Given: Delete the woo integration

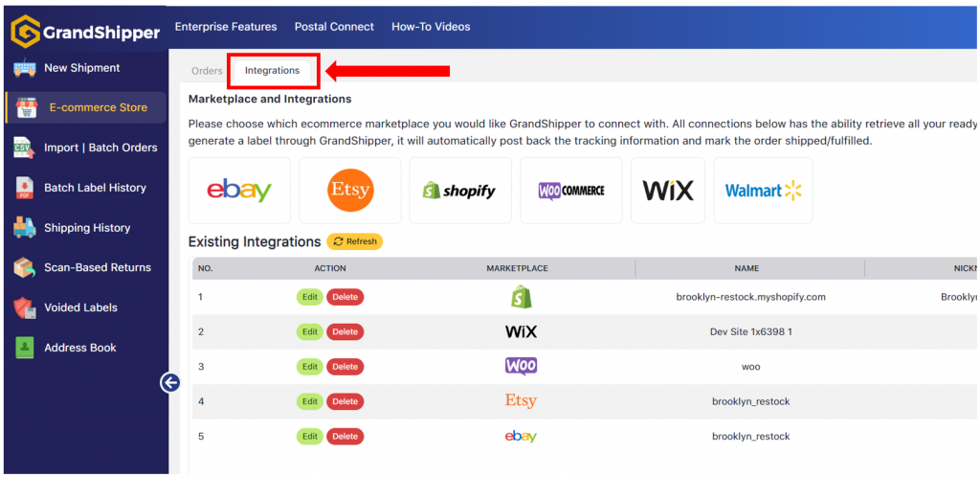Looking at the screenshot, I should [345, 367].
